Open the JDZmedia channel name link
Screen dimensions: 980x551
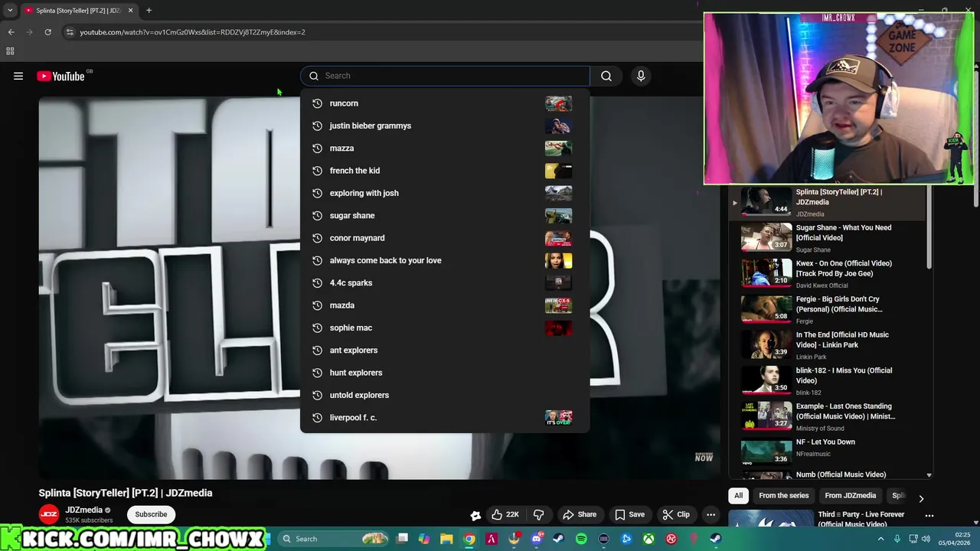coord(83,510)
